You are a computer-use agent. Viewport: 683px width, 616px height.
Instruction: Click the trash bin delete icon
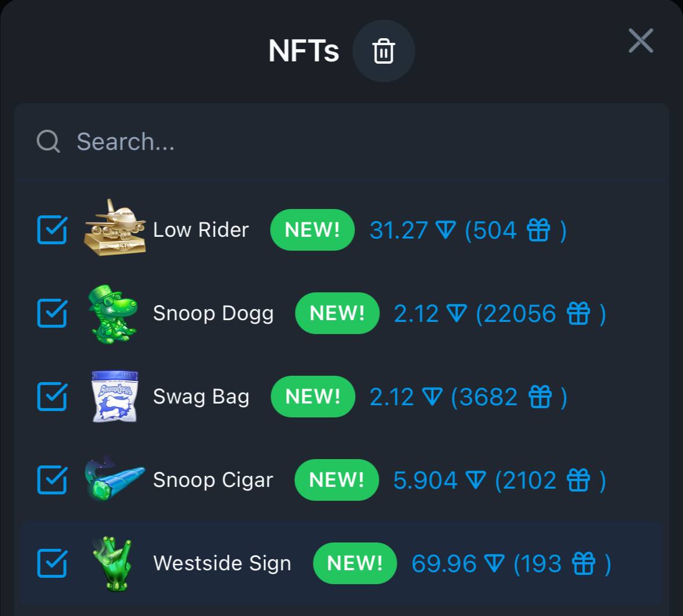click(383, 51)
